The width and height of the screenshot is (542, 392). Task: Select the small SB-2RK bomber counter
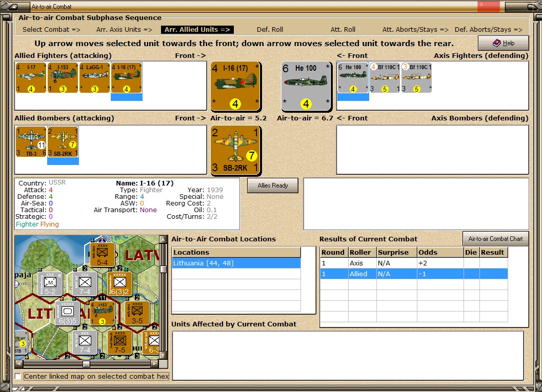tap(63, 141)
